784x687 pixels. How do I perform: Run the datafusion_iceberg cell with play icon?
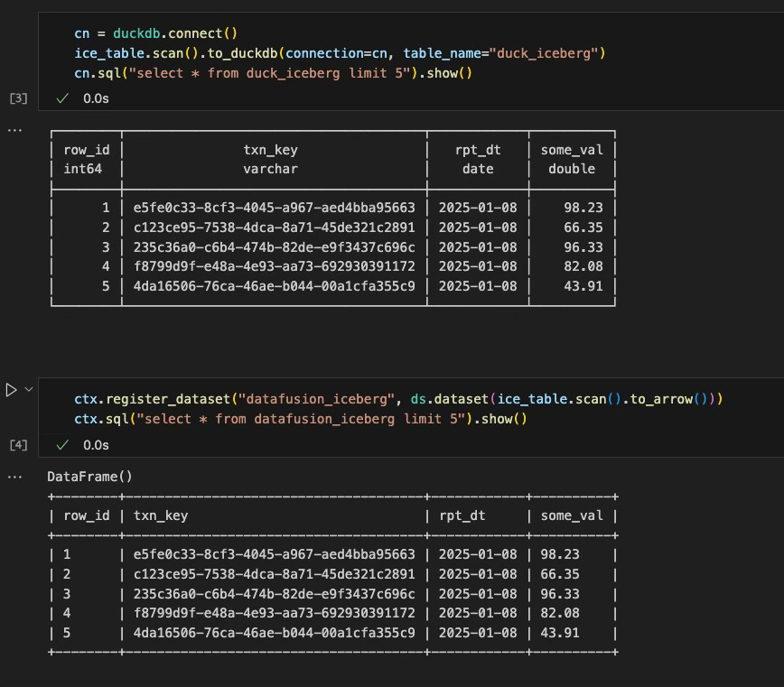[11, 390]
